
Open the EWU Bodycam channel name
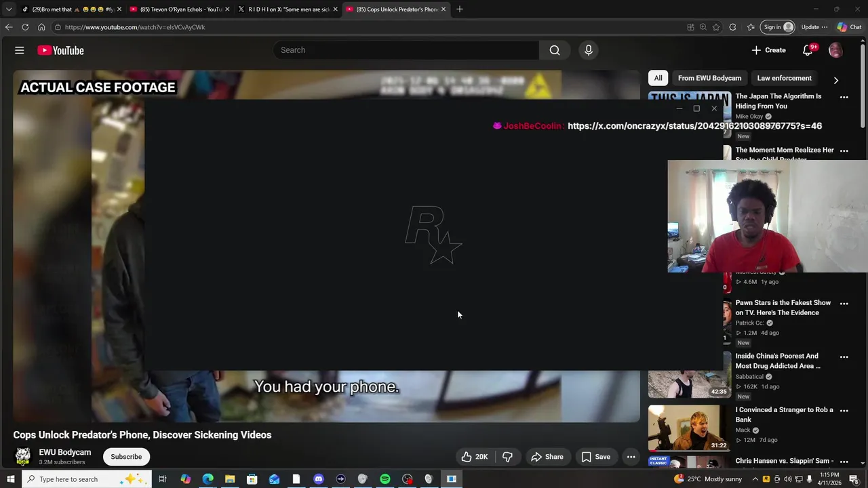point(65,452)
